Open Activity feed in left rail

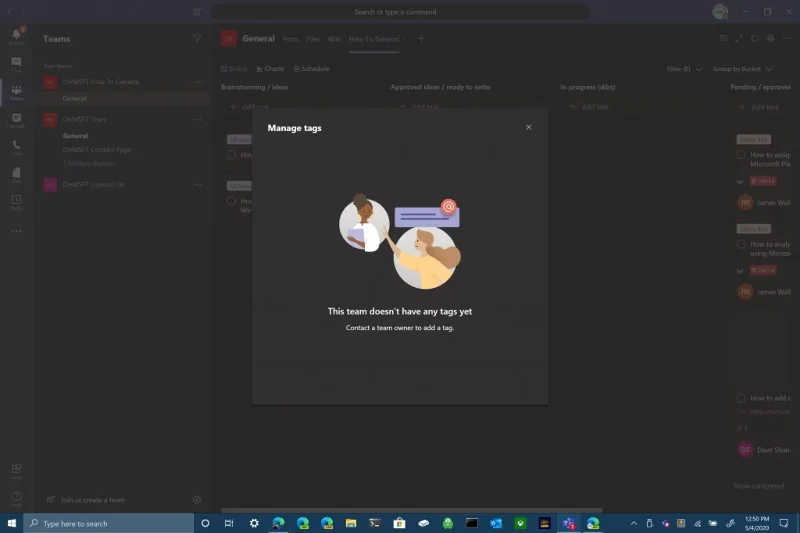pyautogui.click(x=16, y=37)
